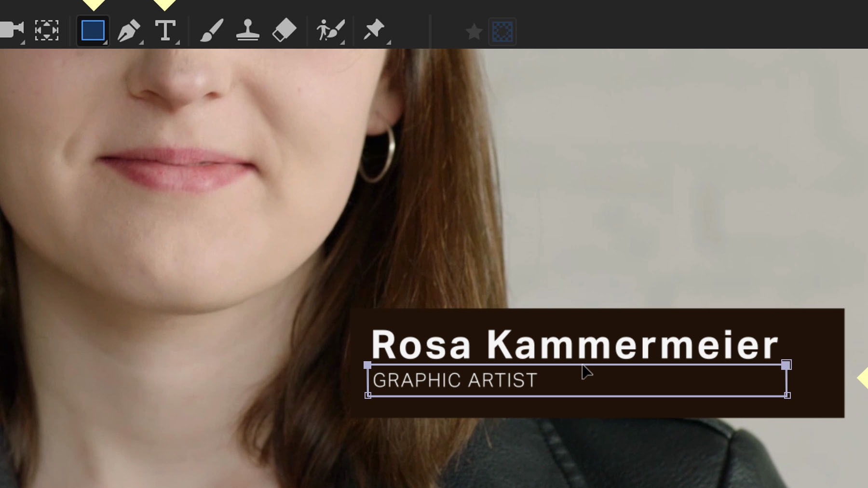Image resolution: width=868 pixels, height=488 pixels.
Task: Select the Bezier pen tool
Action: 129,31
